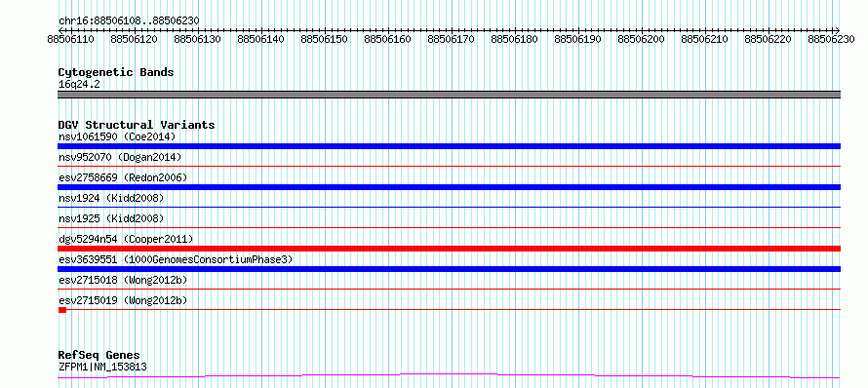The width and height of the screenshot is (868, 388).
Task: Open variant esv2715018 (Wong2012b) label
Action: (123, 280)
